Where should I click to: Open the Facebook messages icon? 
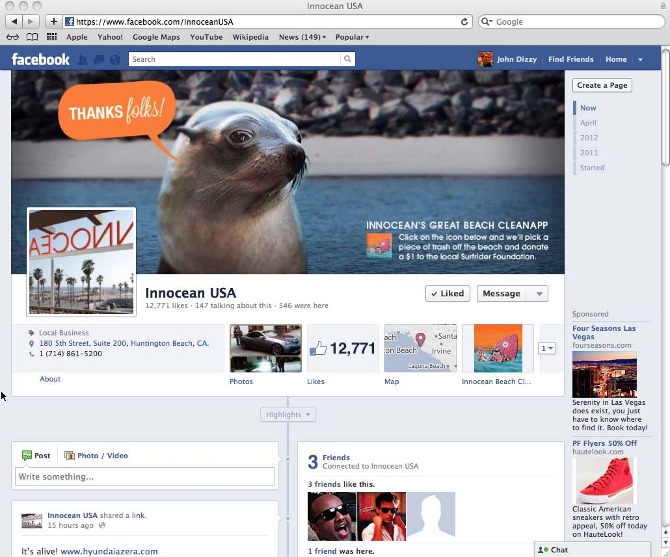99,60
